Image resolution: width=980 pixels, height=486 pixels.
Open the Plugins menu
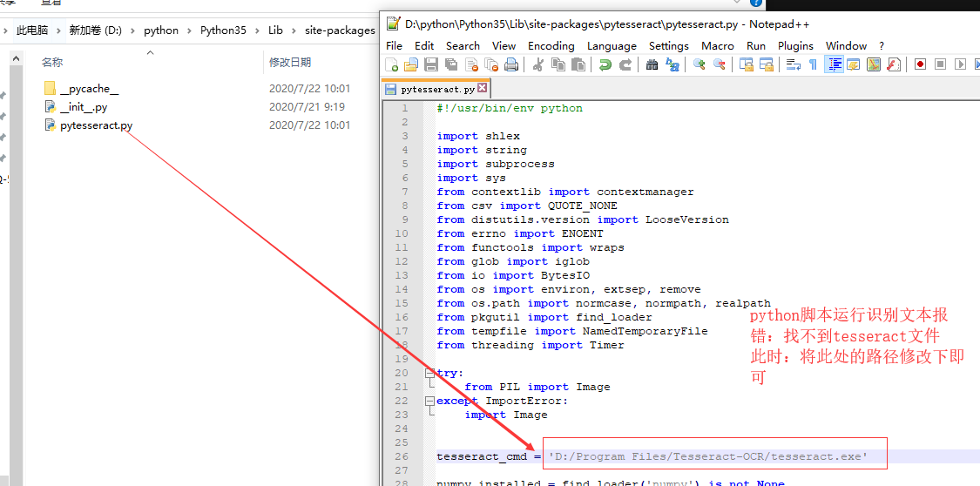[x=795, y=45]
